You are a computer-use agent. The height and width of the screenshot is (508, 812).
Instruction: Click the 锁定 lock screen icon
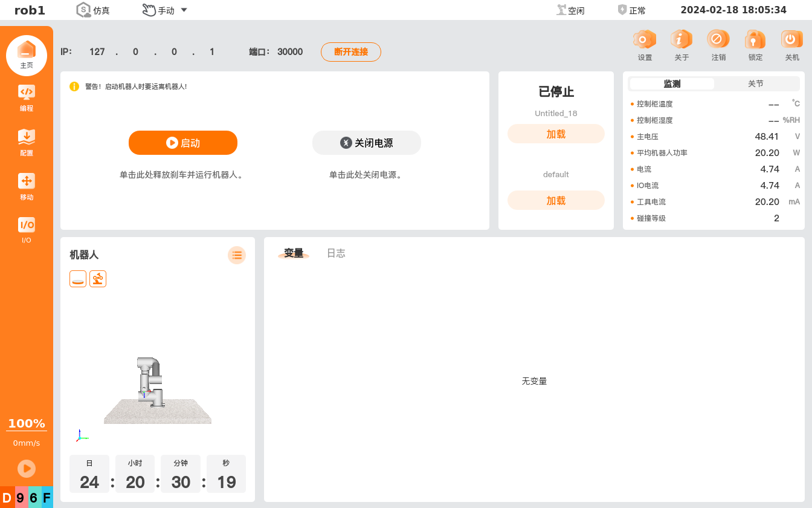point(755,40)
